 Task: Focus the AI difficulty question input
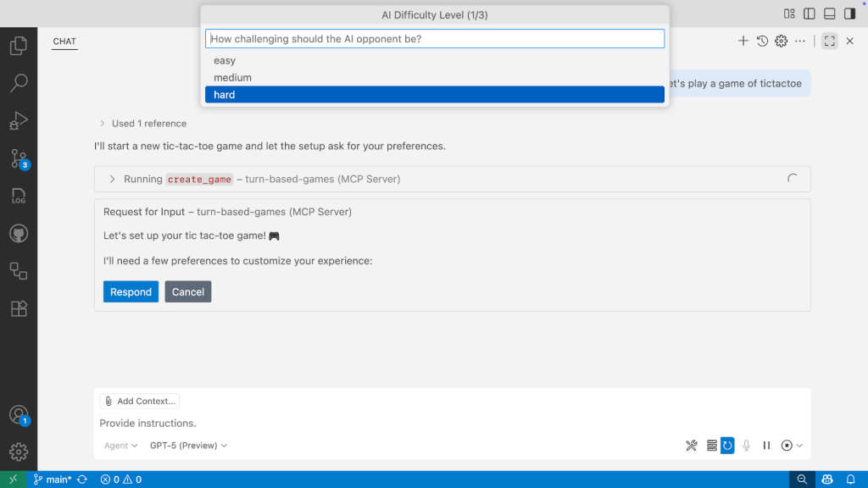(435, 39)
